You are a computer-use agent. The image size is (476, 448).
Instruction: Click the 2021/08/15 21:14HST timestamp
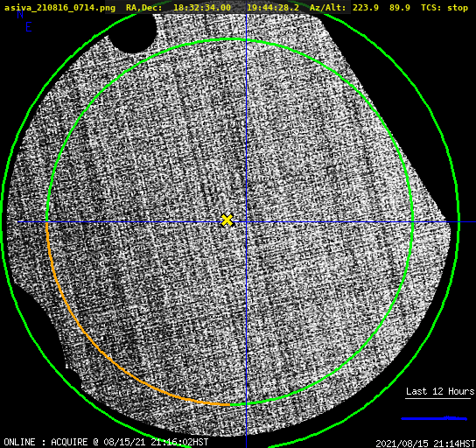425,444
